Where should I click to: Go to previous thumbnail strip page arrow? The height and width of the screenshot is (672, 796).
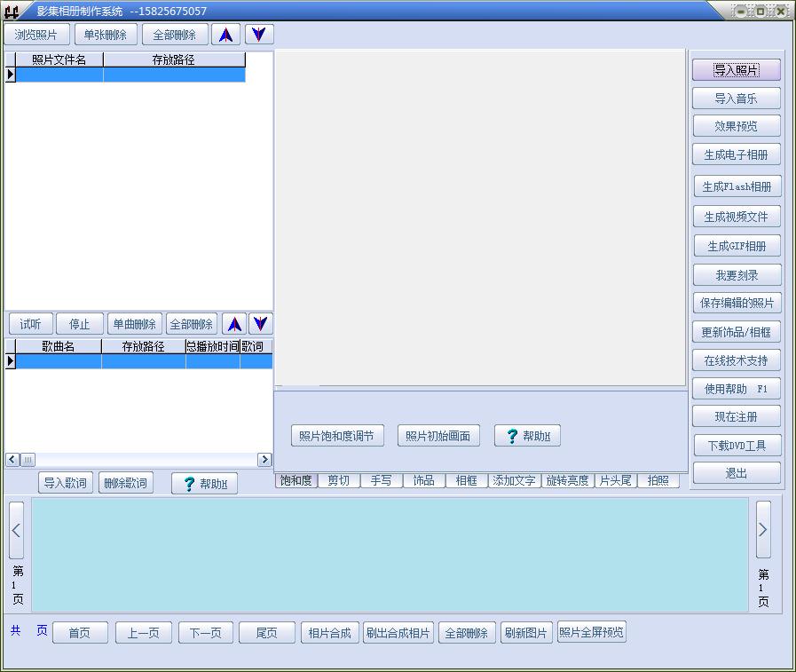pyautogui.click(x=16, y=530)
